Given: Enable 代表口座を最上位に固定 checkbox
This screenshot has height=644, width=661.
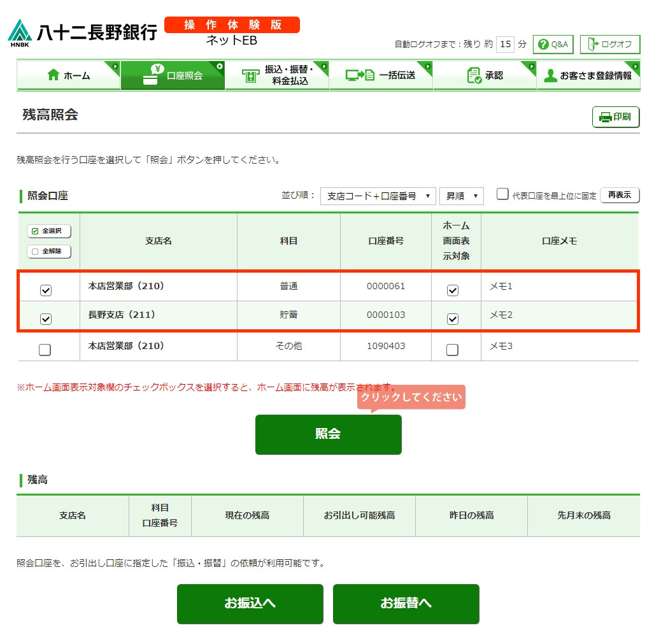Looking at the screenshot, I should tap(502, 194).
